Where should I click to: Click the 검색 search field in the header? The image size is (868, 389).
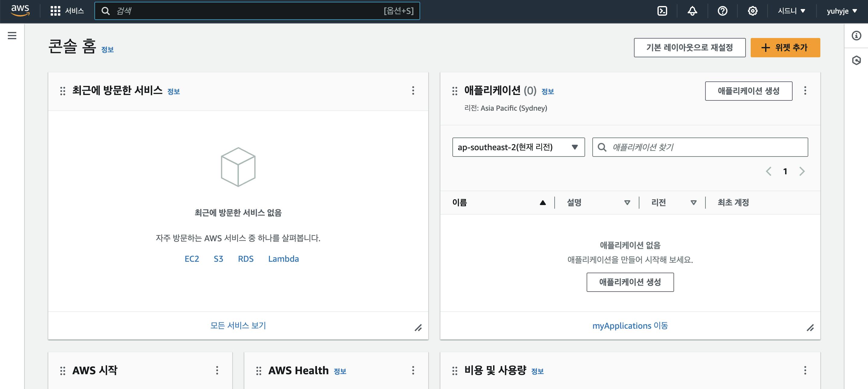257,11
